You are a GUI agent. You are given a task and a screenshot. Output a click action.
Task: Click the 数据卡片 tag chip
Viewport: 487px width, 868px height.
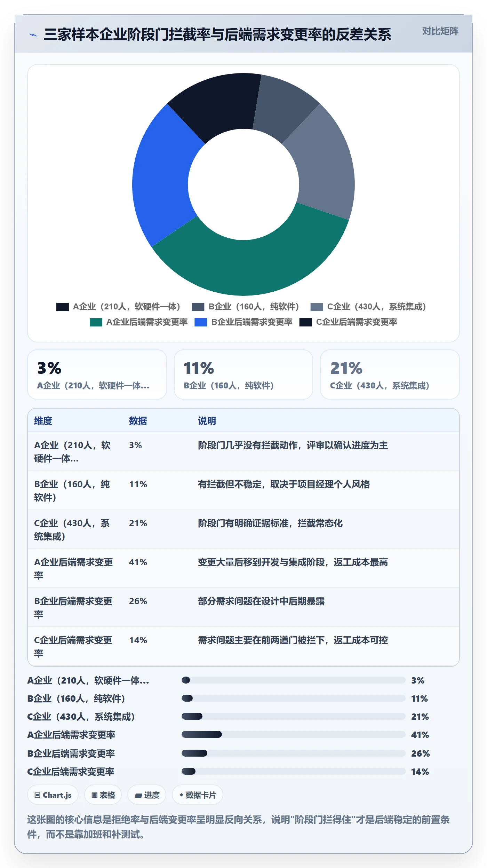(x=198, y=795)
